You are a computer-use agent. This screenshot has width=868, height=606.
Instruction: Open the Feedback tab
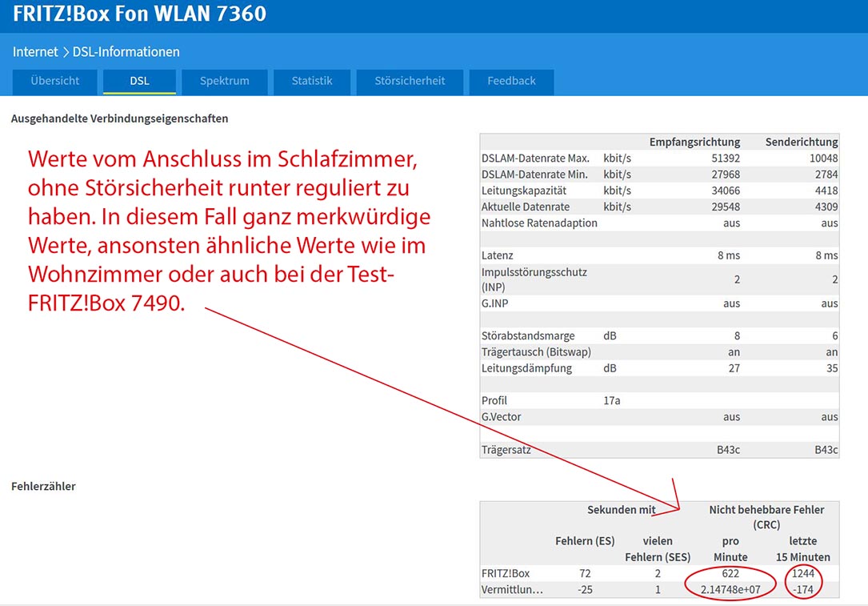[511, 81]
